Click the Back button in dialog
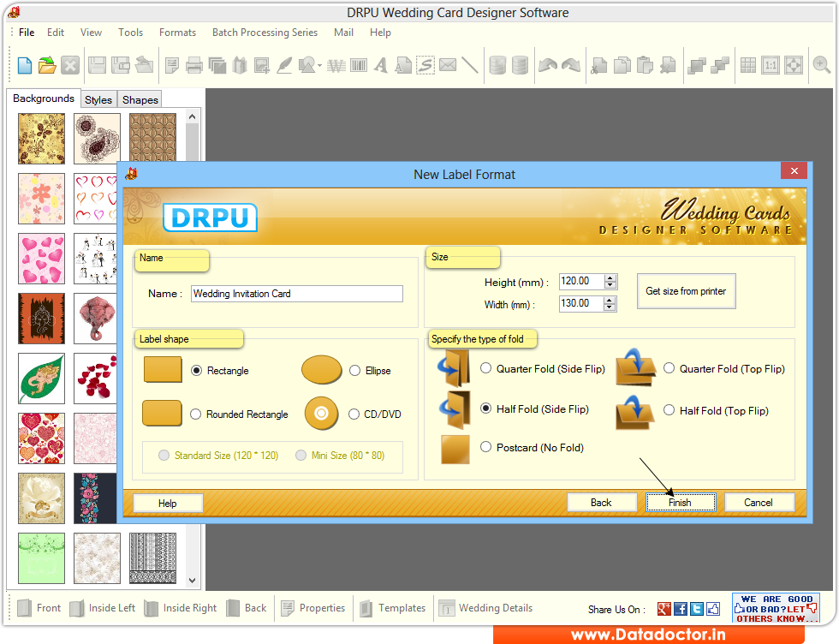The image size is (839, 644). pos(601,503)
